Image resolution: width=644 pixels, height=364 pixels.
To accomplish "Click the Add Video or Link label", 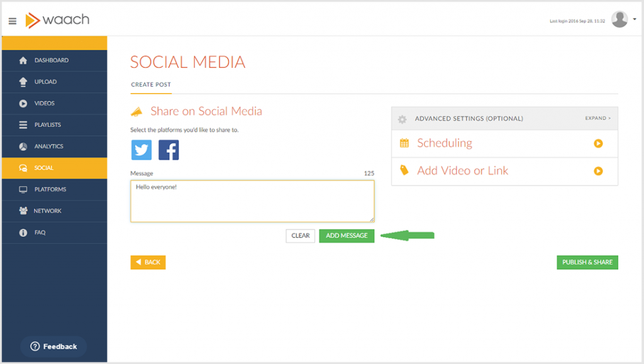I will [462, 171].
